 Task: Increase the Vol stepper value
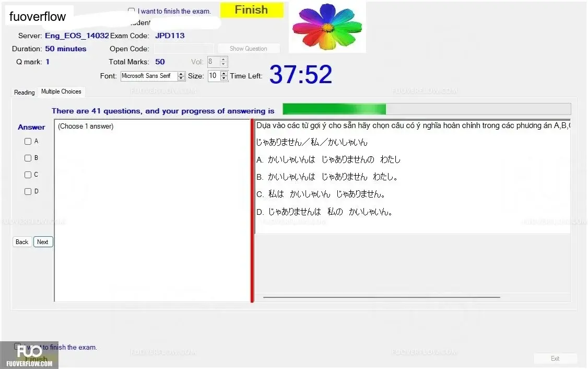[x=224, y=59]
